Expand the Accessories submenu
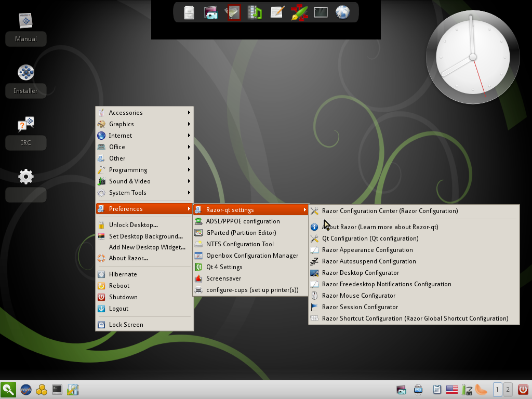This screenshot has width=532, height=399. pyautogui.click(x=144, y=113)
